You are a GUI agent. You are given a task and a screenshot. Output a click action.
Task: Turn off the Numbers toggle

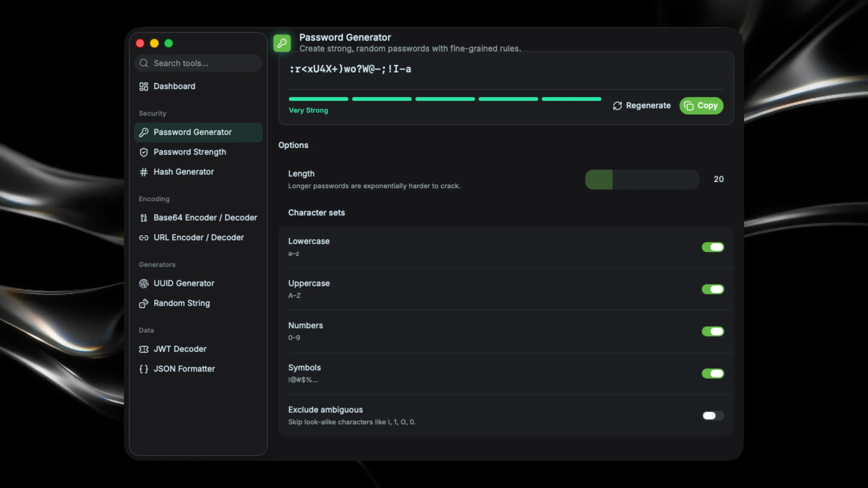pos(713,331)
